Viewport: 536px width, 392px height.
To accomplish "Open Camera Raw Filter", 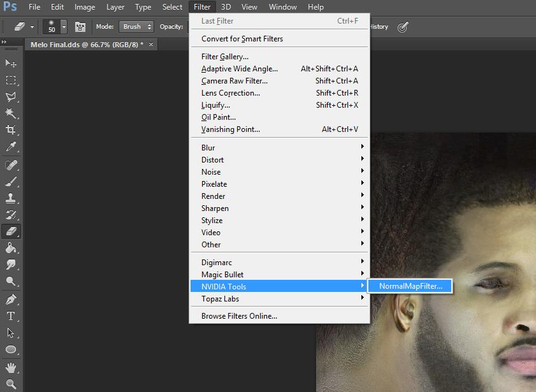I will point(279,81).
